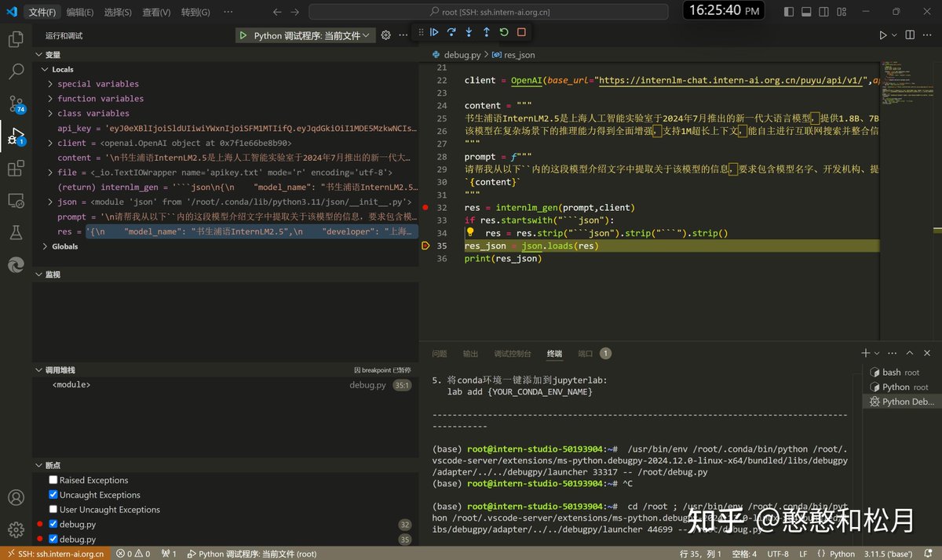
Task: Remove the breakpoint dot on line 32
Action: coord(425,208)
